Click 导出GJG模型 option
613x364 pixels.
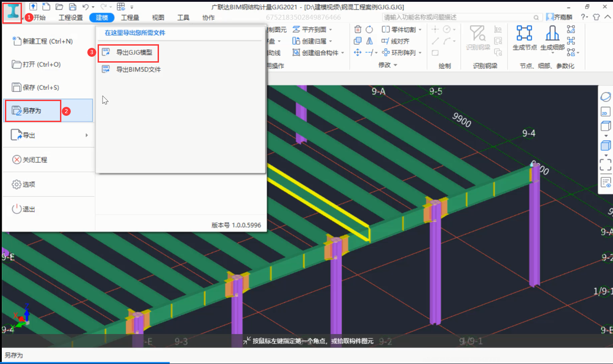(x=129, y=52)
